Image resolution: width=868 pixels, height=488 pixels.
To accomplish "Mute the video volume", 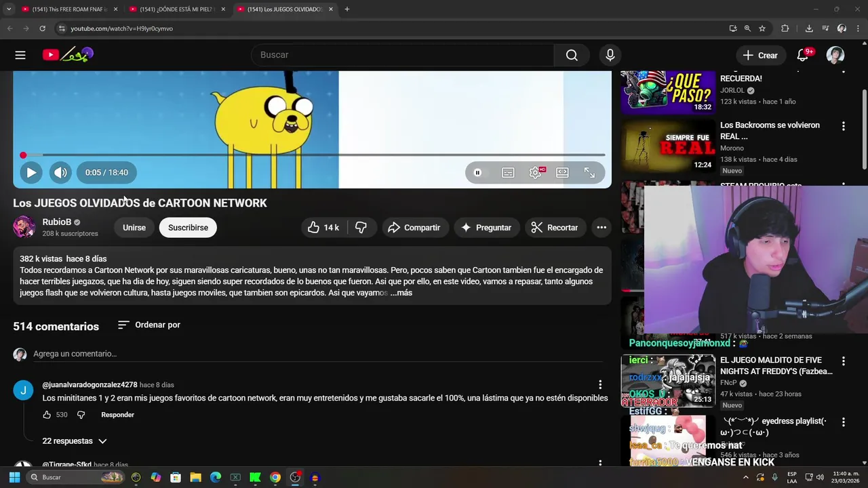I will pyautogui.click(x=60, y=172).
